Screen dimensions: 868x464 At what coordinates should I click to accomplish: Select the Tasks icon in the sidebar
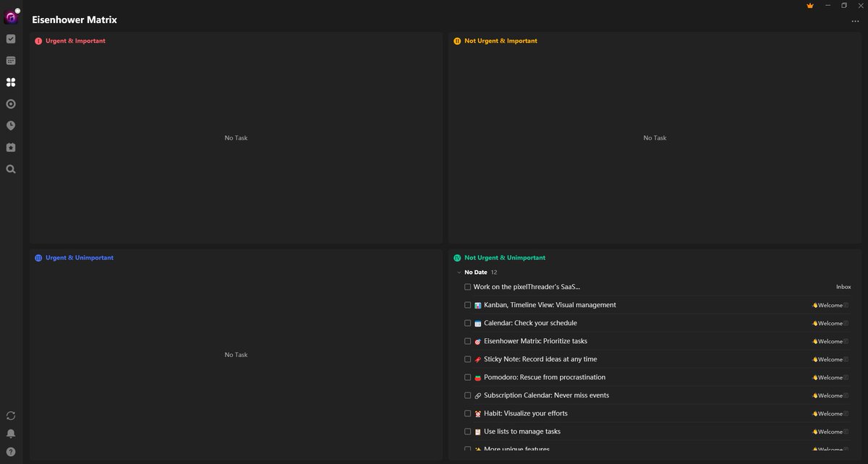[x=10, y=40]
